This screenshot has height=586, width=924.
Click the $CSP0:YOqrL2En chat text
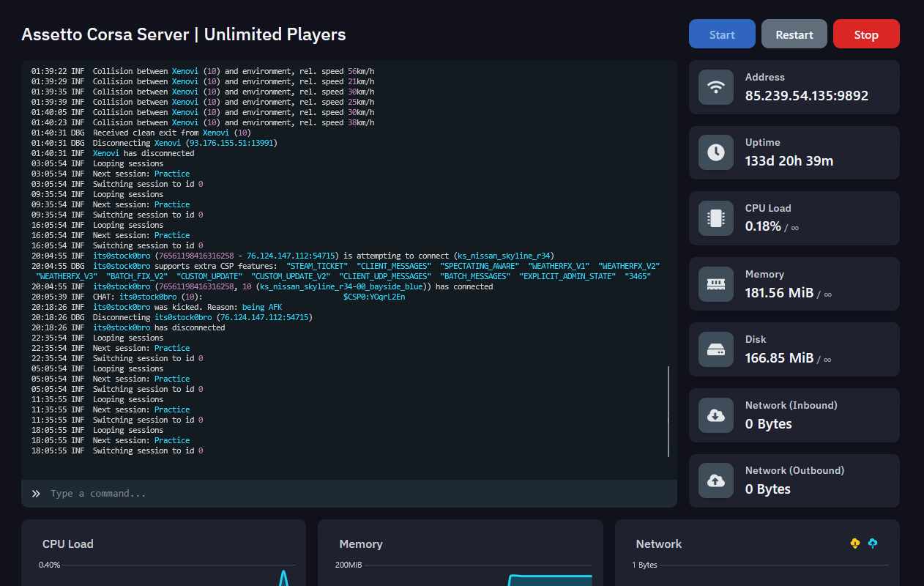point(374,297)
